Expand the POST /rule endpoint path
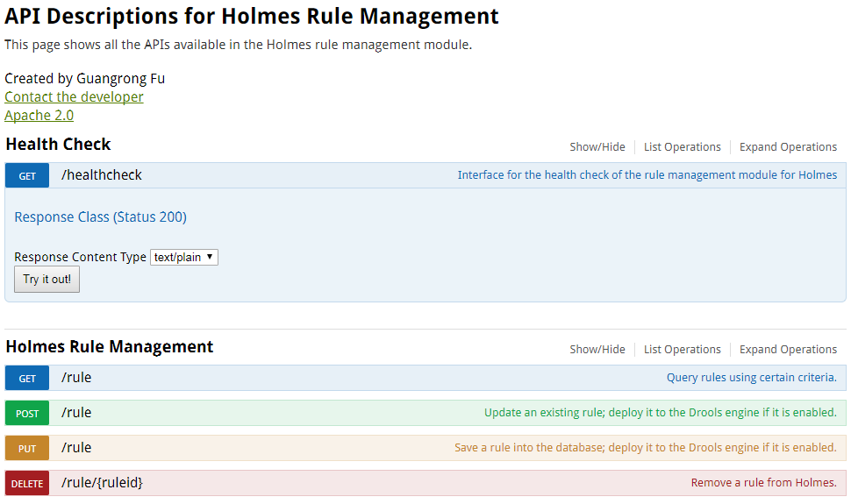851x504 pixels. click(76, 413)
